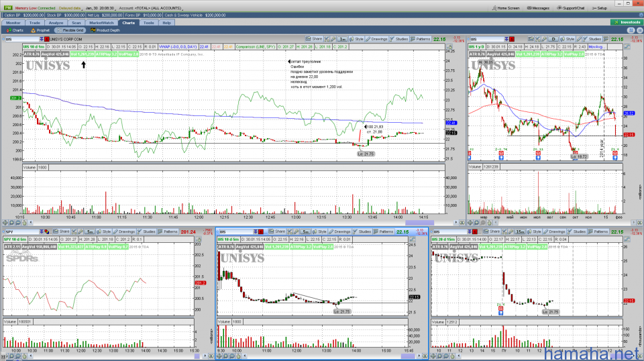Image resolution: width=644 pixels, height=361 pixels.
Task: Click red link-color box on daily UIS chart
Action: [x=512, y=39]
